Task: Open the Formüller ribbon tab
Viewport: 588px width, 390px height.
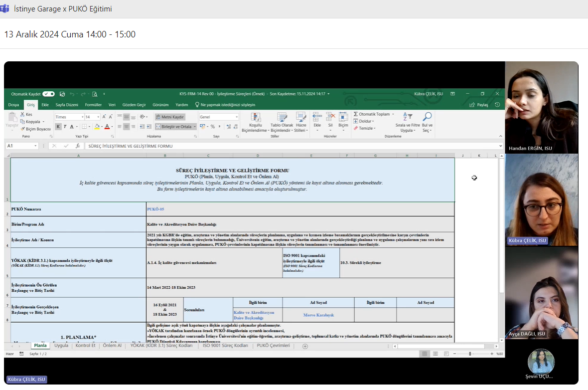Action: pyautogui.click(x=93, y=105)
